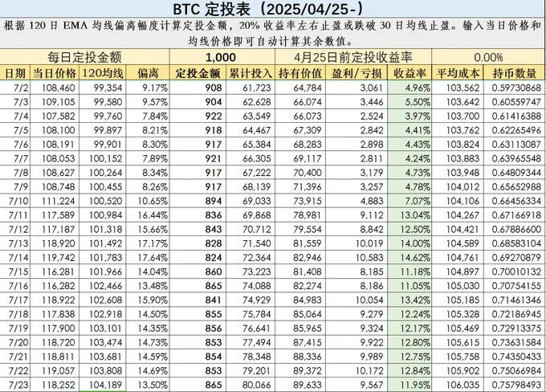Select deviation cell 10.65%

(148, 201)
